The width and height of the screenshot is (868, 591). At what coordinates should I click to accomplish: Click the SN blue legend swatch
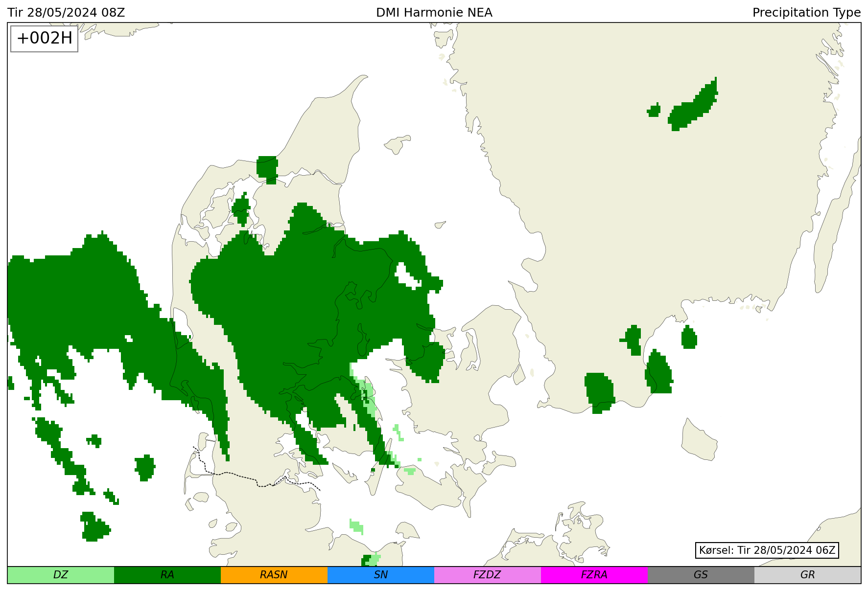point(381,575)
